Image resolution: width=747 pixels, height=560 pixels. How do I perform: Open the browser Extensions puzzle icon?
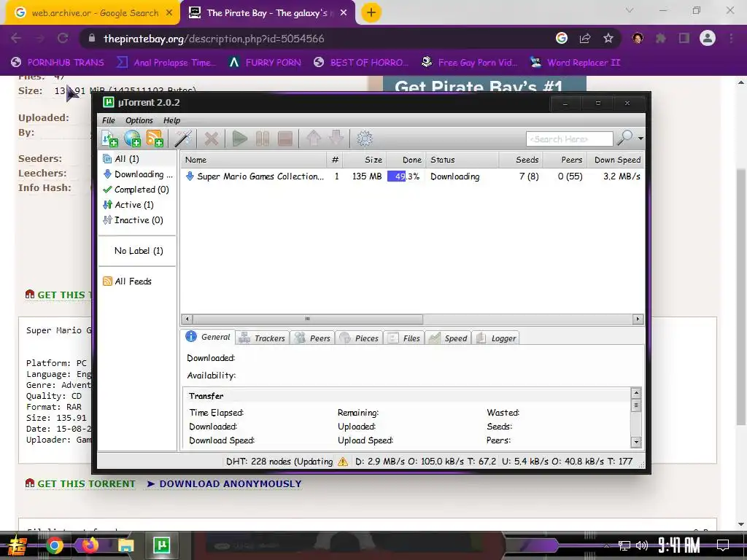661,39
